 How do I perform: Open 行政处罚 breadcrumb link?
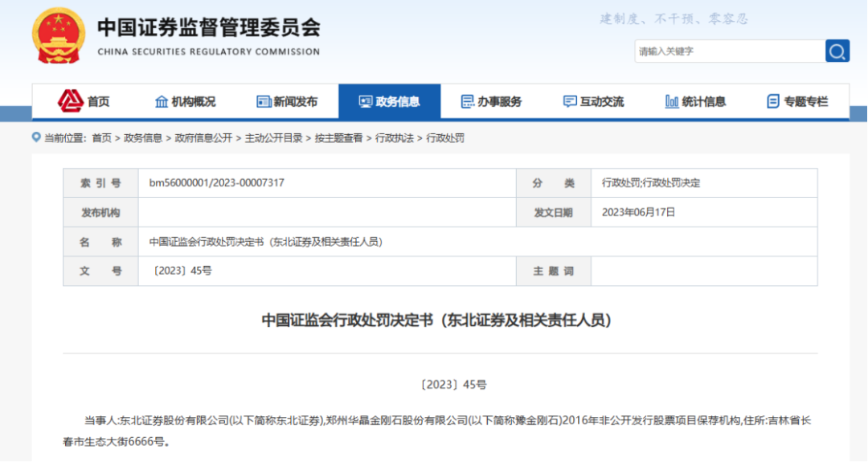pyautogui.click(x=445, y=138)
